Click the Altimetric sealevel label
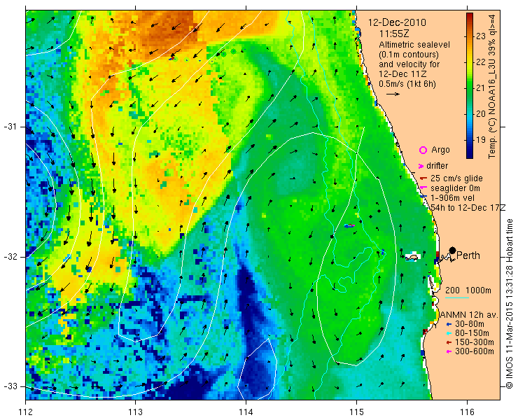The width and height of the screenshot is (518, 420). click(414, 45)
